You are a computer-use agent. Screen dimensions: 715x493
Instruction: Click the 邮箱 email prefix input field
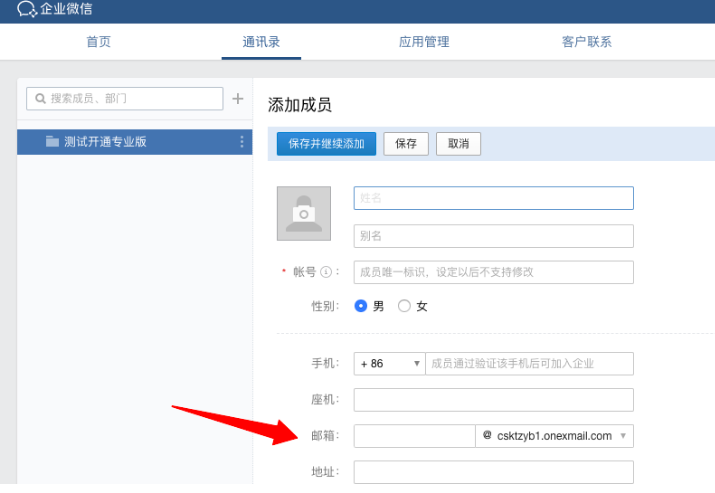(x=414, y=436)
